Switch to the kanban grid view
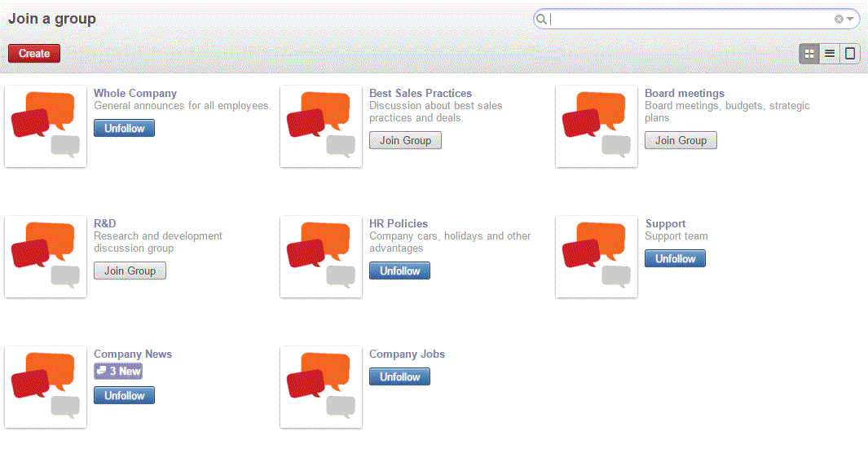The height and width of the screenshot is (471, 868). click(x=809, y=53)
